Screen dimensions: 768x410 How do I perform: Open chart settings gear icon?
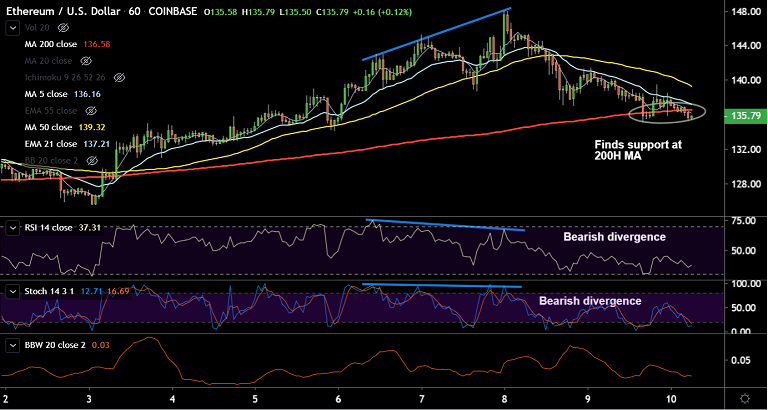[x=745, y=398]
